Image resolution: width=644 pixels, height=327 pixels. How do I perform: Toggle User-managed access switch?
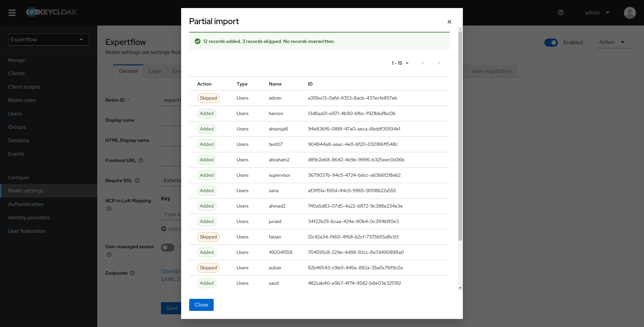click(x=168, y=248)
